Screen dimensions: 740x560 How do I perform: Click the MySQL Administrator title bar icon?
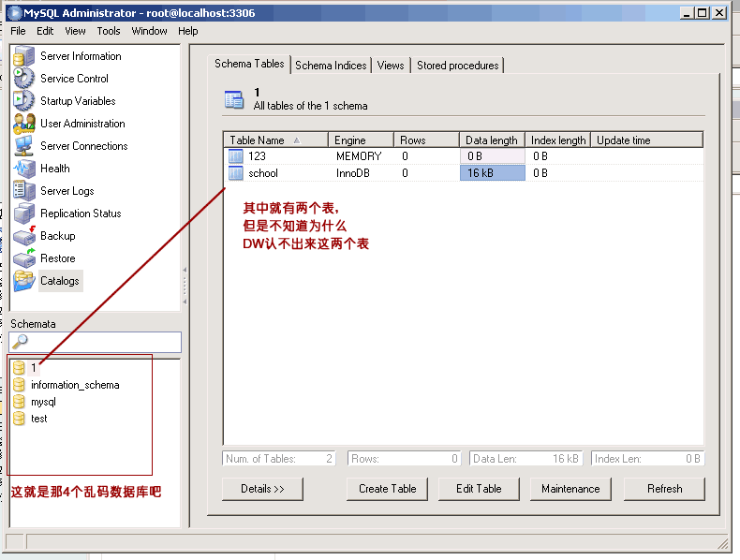pos(14,13)
